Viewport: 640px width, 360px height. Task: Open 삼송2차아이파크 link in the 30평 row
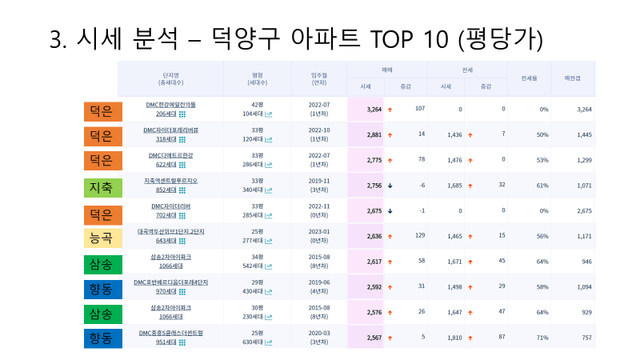pyautogui.click(x=171, y=308)
